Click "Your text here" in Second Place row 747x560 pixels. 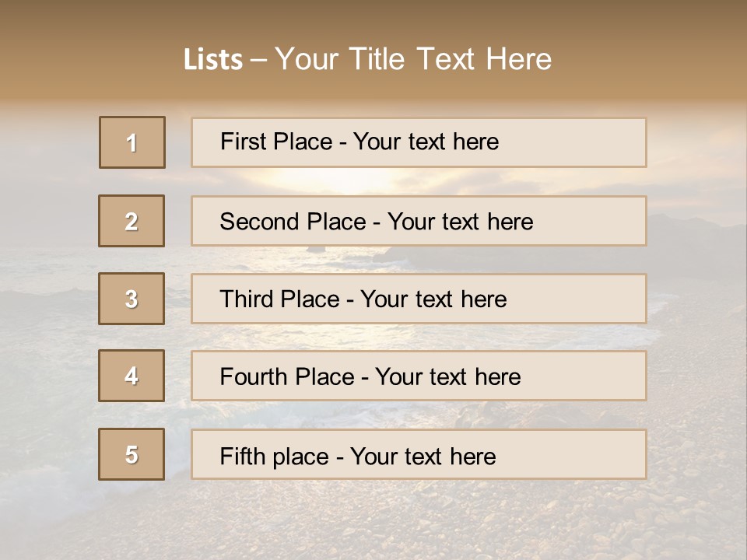(460, 222)
